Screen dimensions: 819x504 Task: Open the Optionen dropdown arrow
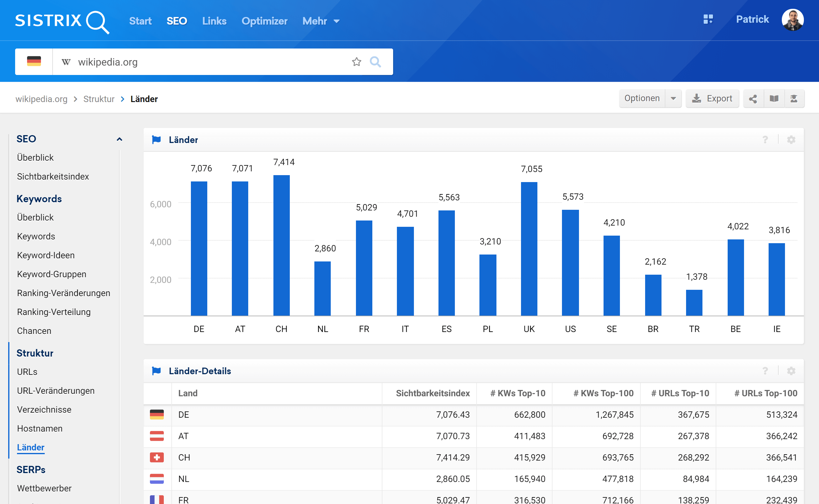coord(673,99)
